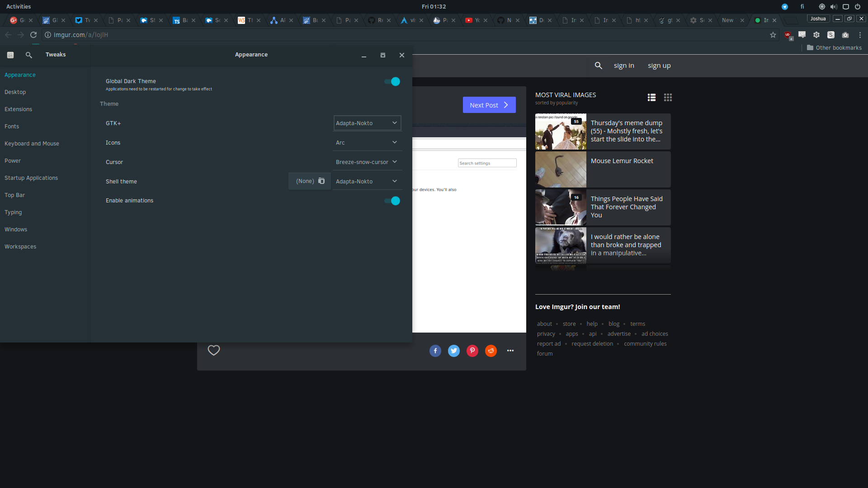This screenshot has width=868, height=488.
Task: Open Mouse Lemur Rocket post thumbnail
Action: 561,169
